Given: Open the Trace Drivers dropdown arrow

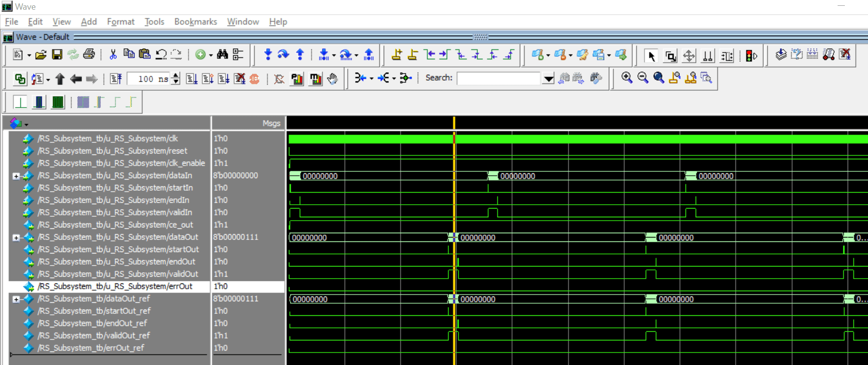Looking at the screenshot, I should point(372,78).
